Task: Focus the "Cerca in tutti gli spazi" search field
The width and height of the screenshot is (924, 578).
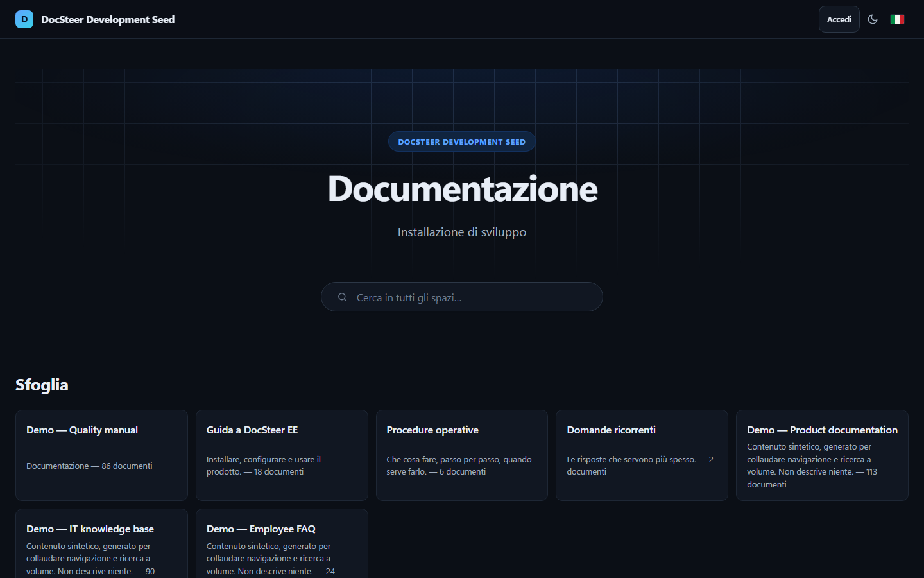Action: point(462,297)
